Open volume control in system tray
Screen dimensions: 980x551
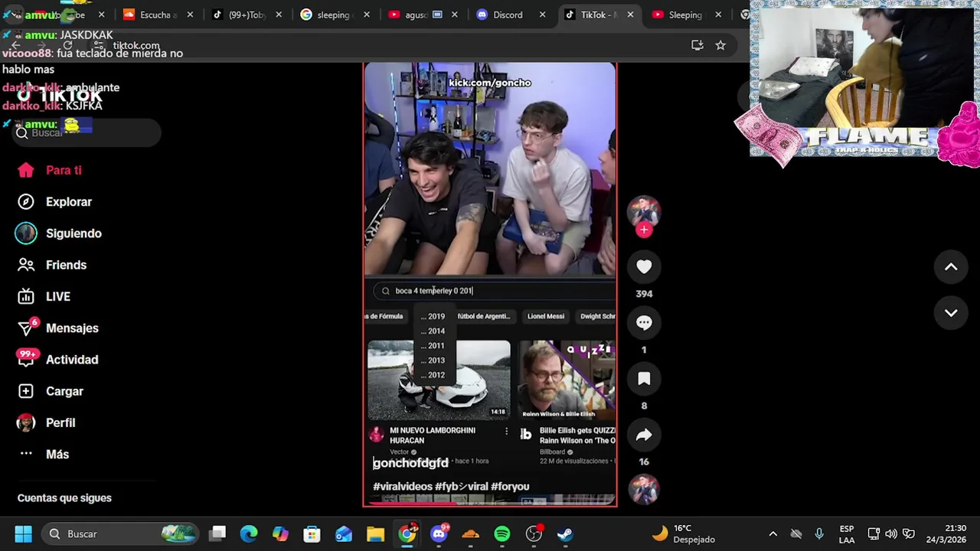(x=890, y=533)
